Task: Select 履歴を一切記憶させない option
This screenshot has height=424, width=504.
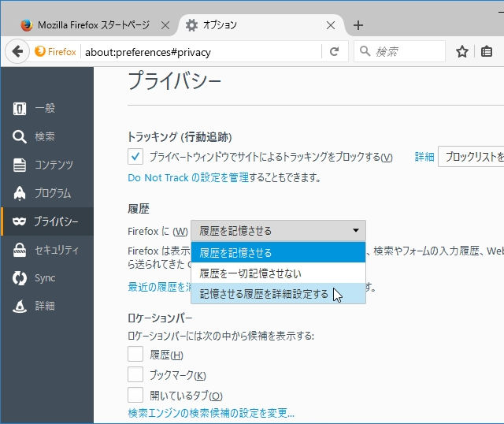Action: coord(278,273)
